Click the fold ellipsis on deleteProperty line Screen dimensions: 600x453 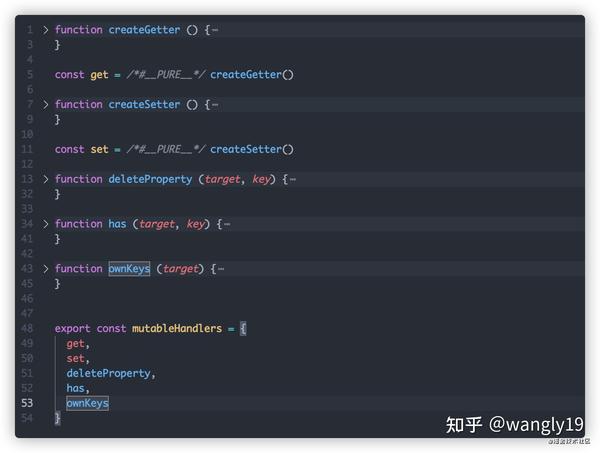292,179
